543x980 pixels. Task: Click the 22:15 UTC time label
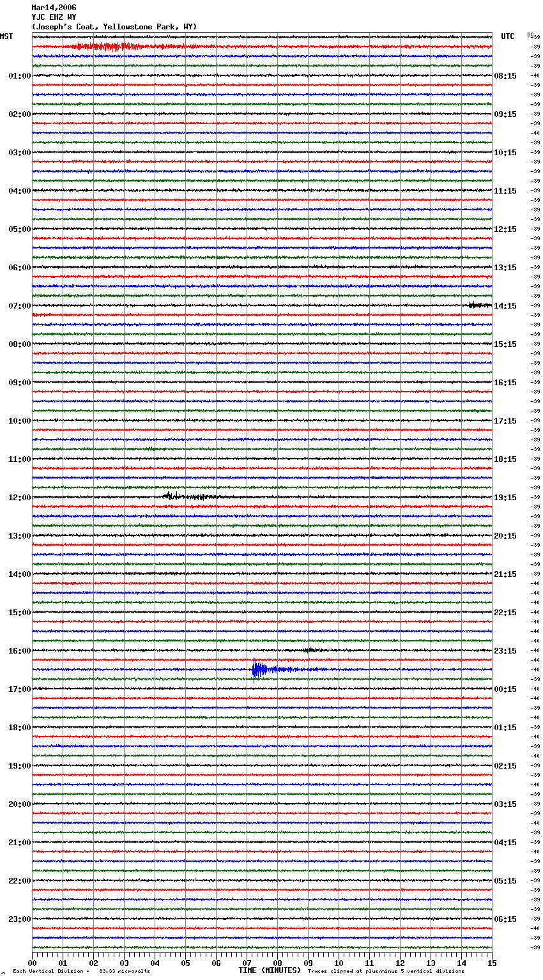[x=505, y=613]
